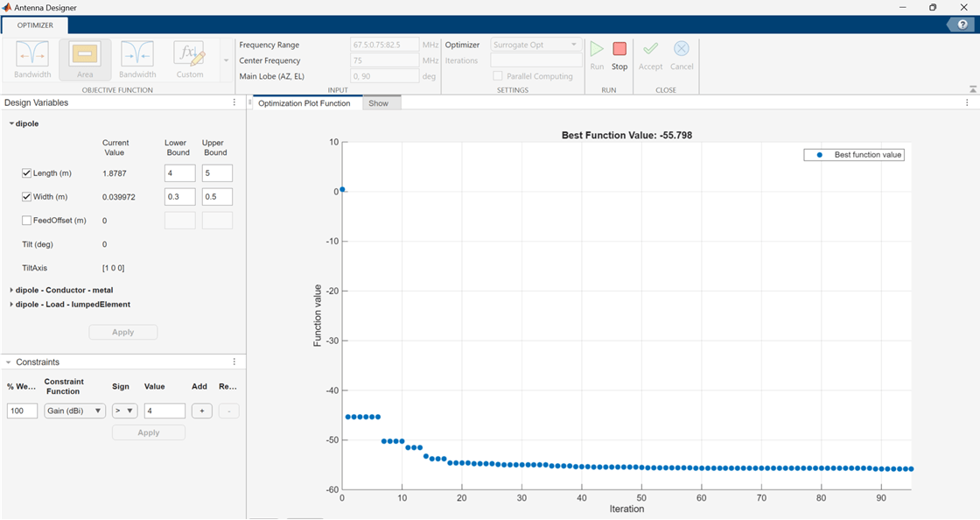
Task: Open the Constraint Function Gain (dBi) dropdown
Action: 74,411
